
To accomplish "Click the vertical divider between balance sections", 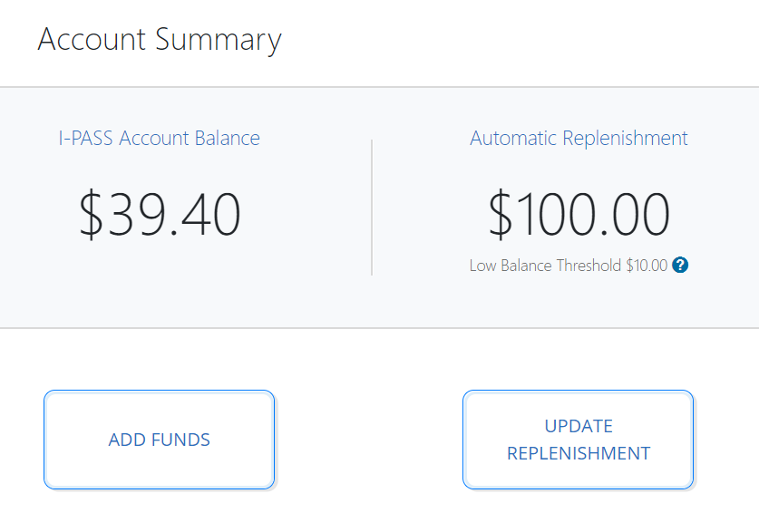I will tap(372, 207).
